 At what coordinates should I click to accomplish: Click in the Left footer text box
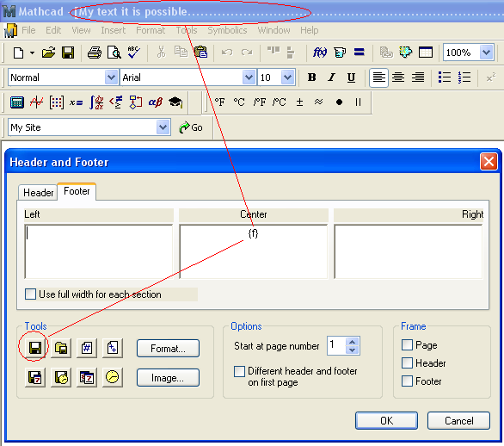pos(98,251)
